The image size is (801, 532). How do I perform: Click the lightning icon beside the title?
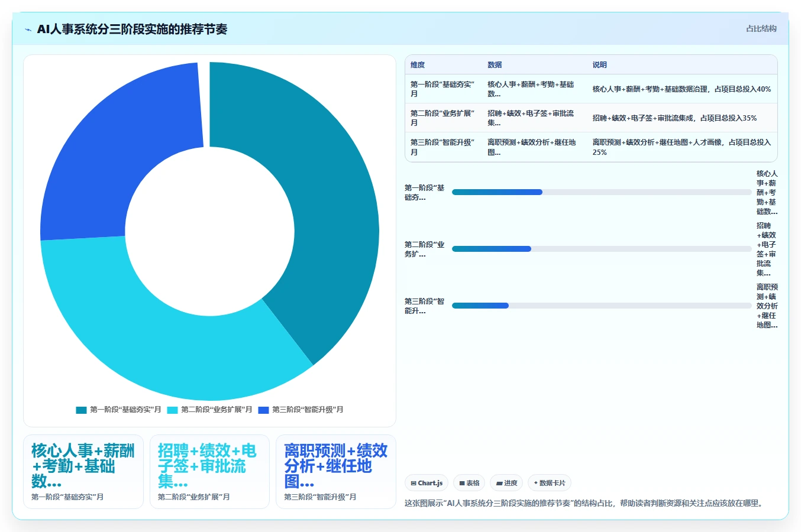[x=28, y=30]
